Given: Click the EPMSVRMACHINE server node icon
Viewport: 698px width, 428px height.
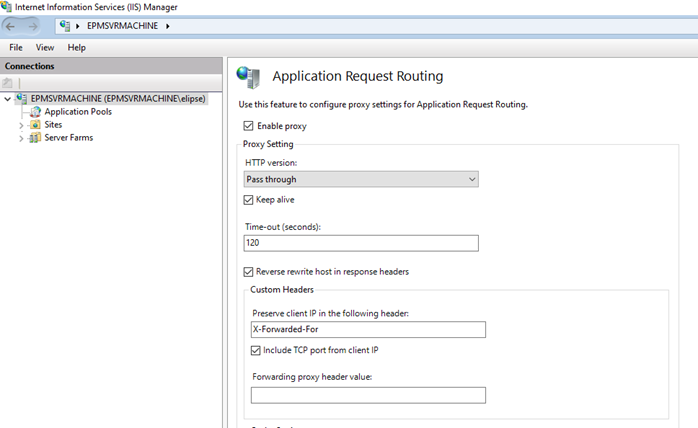Looking at the screenshot, I should pyautogui.click(x=21, y=98).
